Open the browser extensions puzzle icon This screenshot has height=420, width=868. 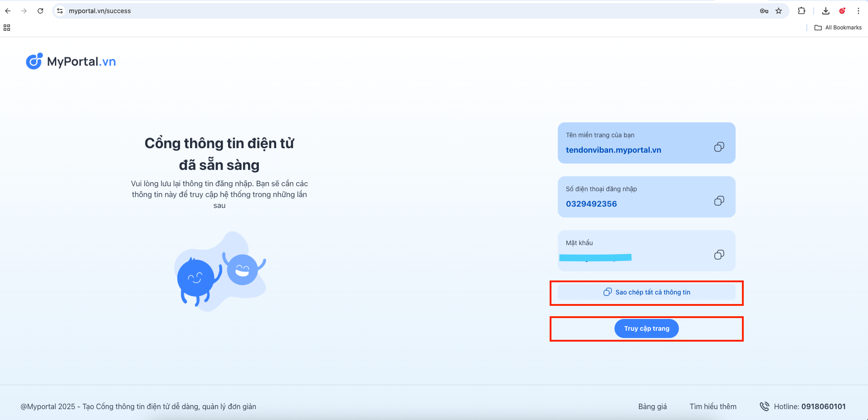801,11
